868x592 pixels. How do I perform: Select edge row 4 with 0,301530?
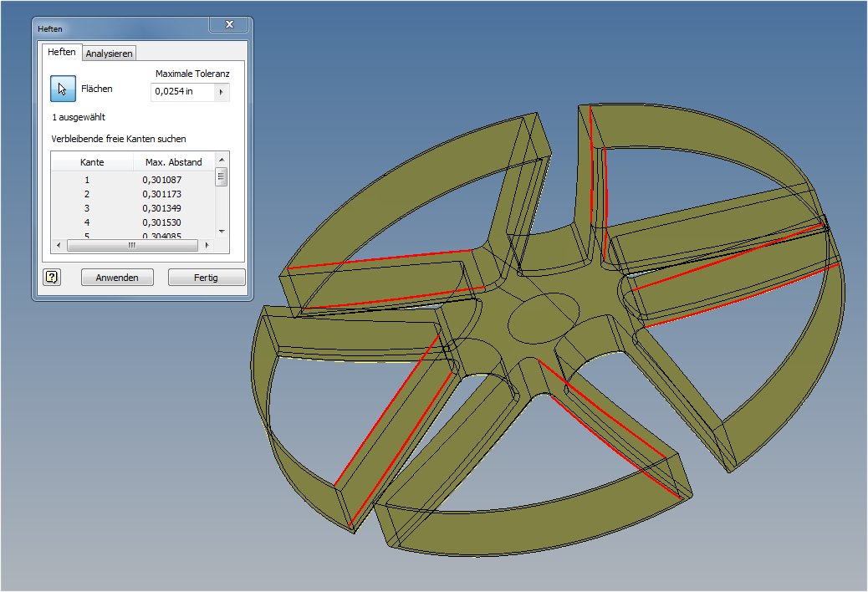133,222
